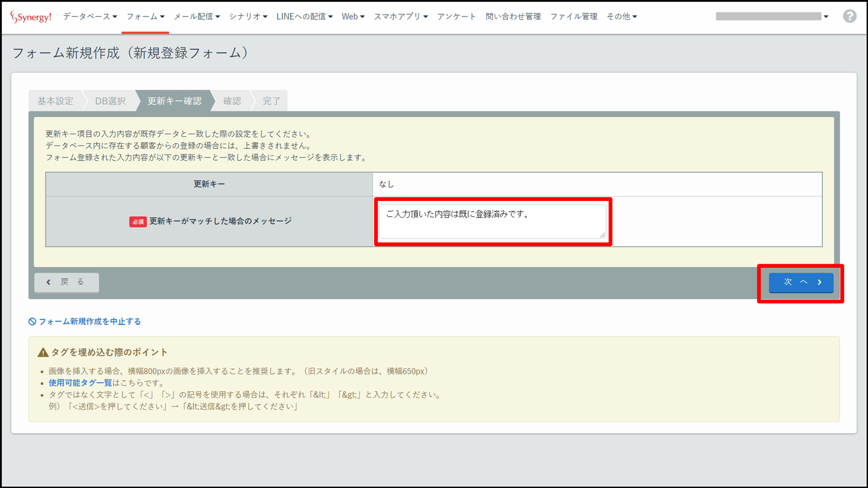Viewport: 868px width, 488px height.
Task: Select the 基本設定 step tab
Action: 56,101
